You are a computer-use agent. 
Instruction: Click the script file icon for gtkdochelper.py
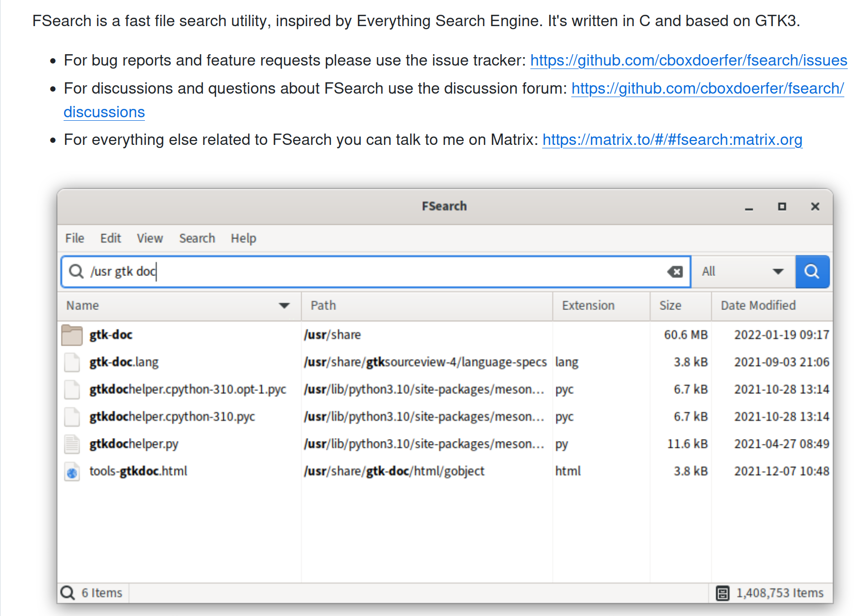pos(72,444)
